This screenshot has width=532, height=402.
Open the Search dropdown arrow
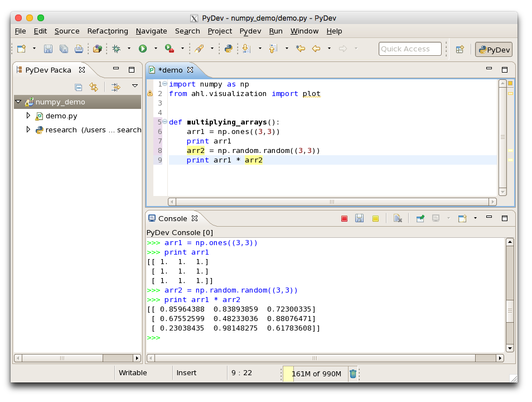[212, 49]
